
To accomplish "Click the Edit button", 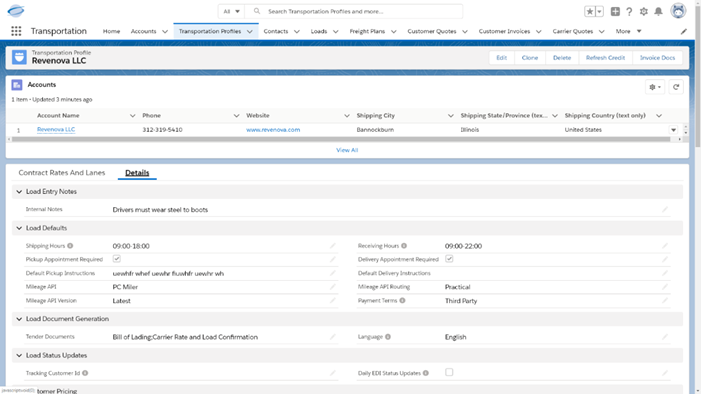I will [x=502, y=58].
